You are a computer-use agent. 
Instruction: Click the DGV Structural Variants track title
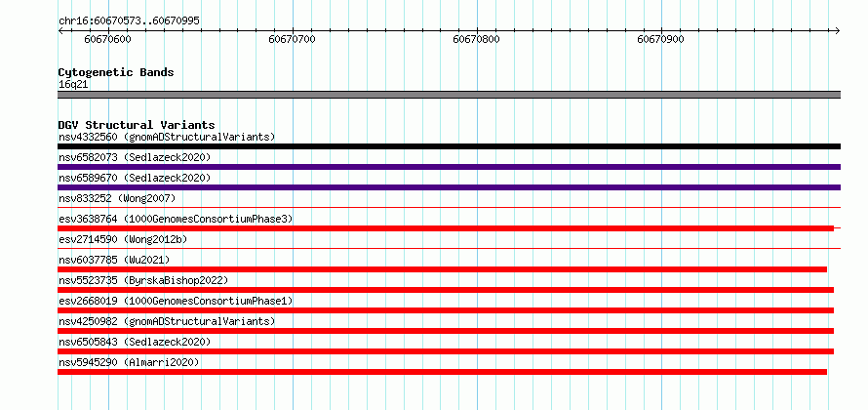tap(137, 125)
